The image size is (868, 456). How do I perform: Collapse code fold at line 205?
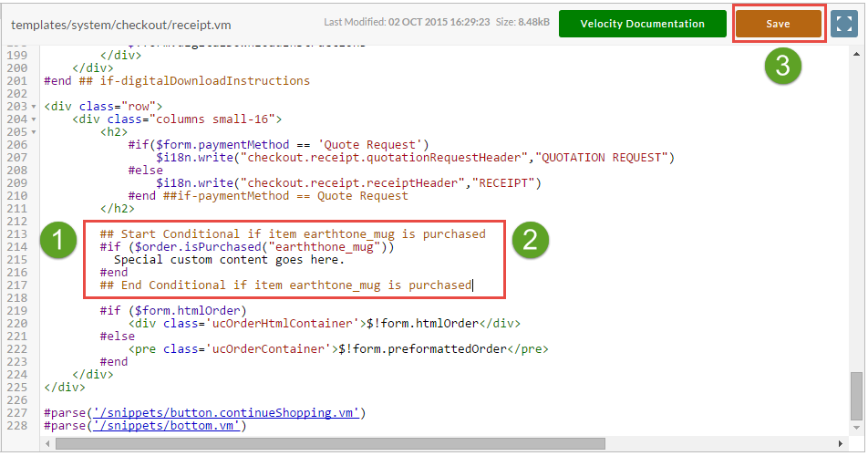point(34,131)
